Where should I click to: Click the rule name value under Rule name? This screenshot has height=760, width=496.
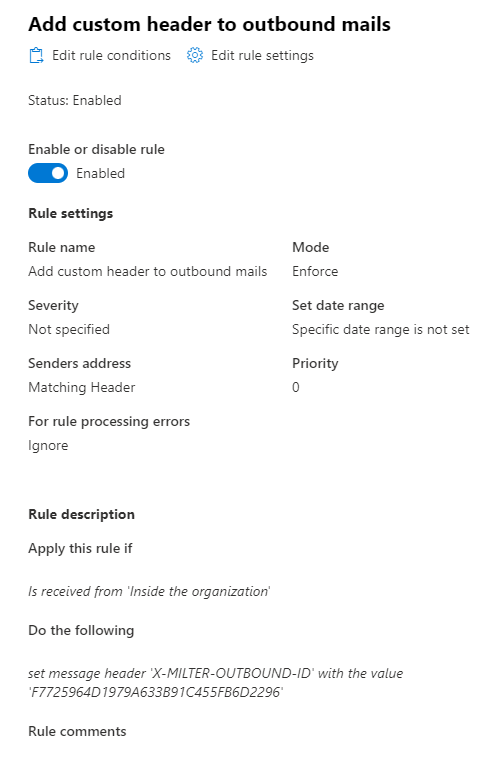point(147,271)
